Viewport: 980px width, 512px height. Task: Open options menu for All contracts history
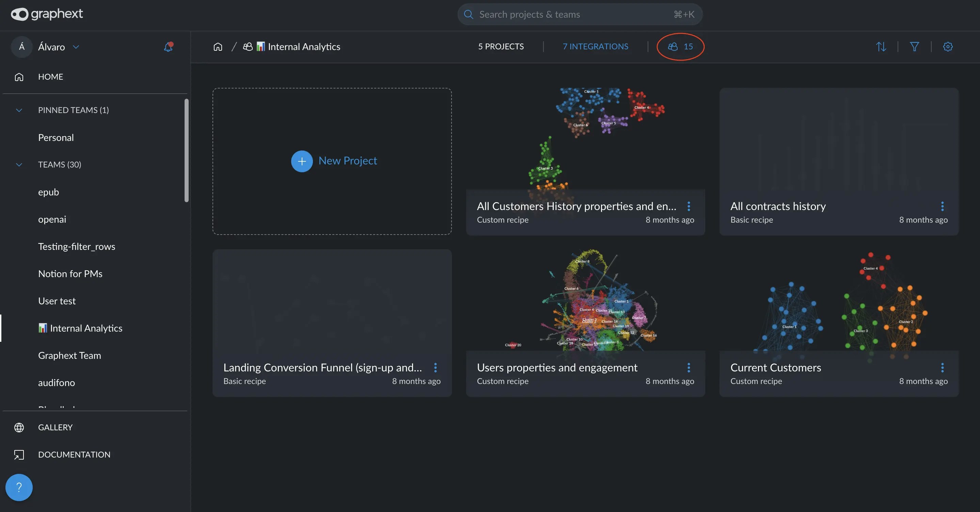(942, 206)
